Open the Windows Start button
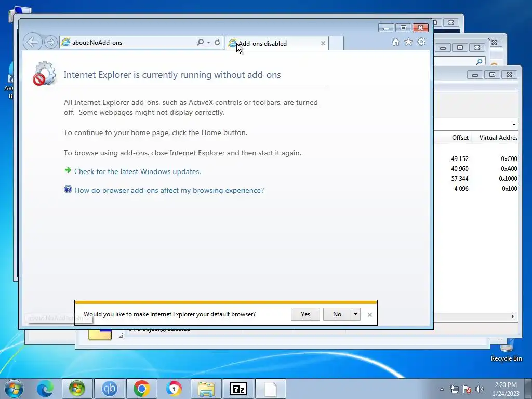This screenshot has width=532, height=399. [14, 389]
